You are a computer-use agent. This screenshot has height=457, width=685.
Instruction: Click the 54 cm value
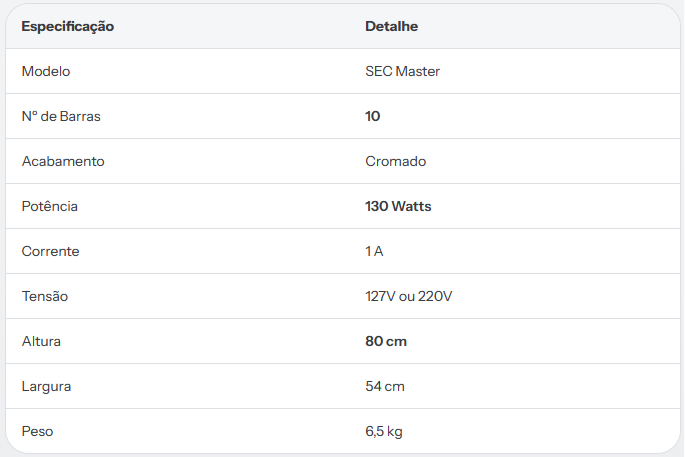tap(385, 386)
